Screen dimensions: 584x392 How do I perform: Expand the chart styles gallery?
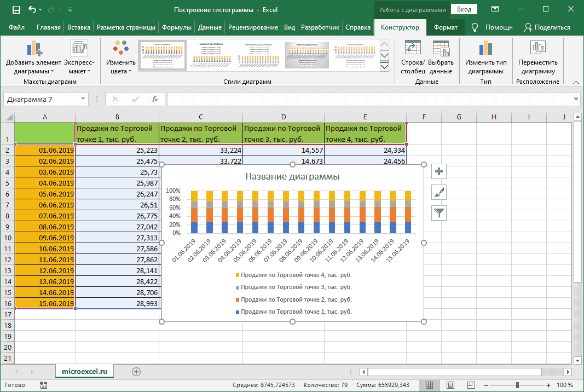pos(384,67)
